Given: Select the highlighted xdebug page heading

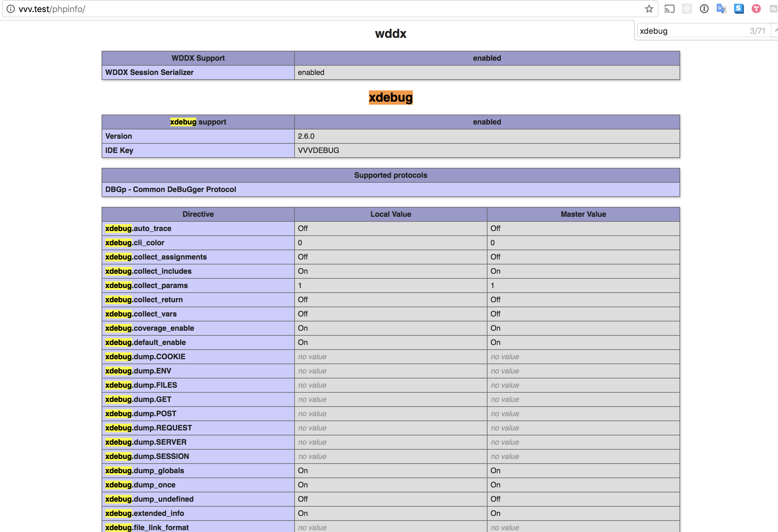Looking at the screenshot, I should (390, 98).
